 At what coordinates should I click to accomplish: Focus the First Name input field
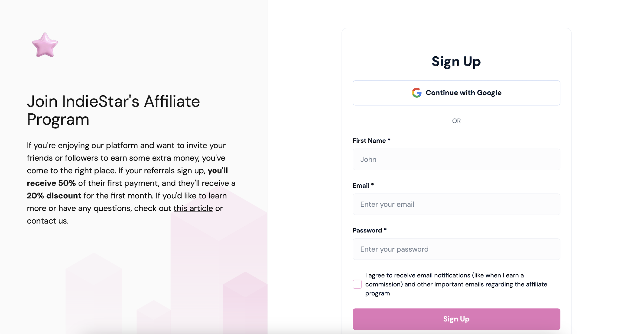tap(456, 159)
